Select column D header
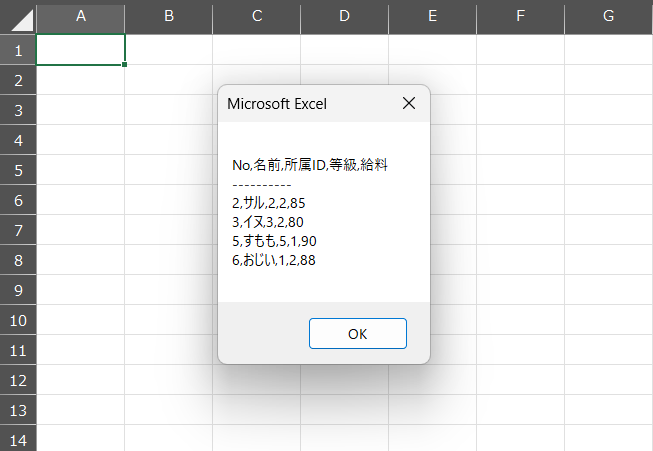Screen dimensions: 653x451 pyautogui.click(x=344, y=17)
